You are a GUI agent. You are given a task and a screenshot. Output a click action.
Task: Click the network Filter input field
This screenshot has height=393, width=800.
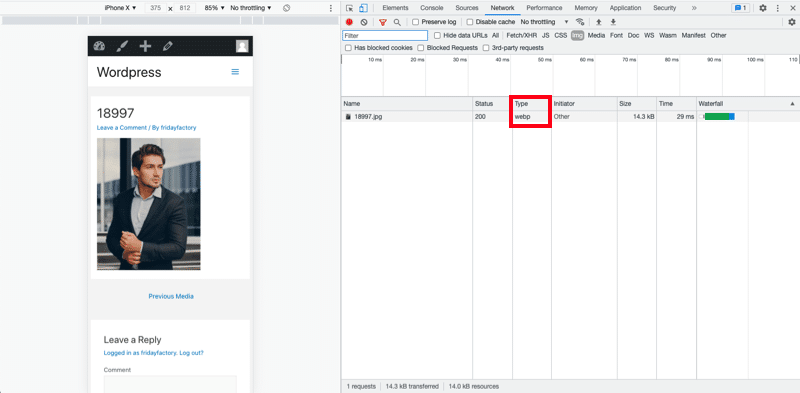(385, 36)
